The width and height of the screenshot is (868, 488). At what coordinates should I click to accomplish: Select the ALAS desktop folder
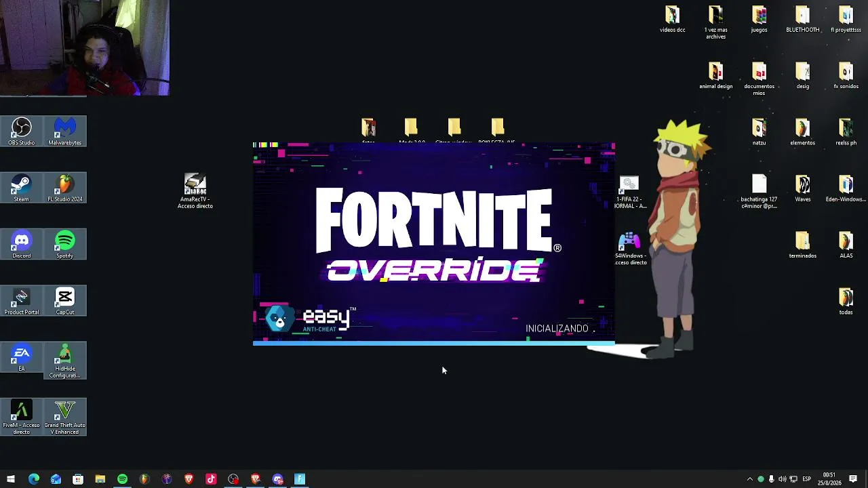846,245
